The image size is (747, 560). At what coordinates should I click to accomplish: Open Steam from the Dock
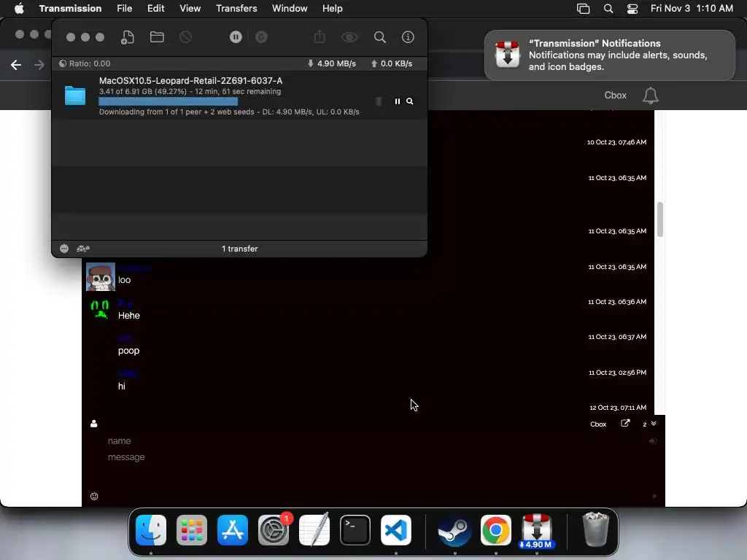pos(455,530)
